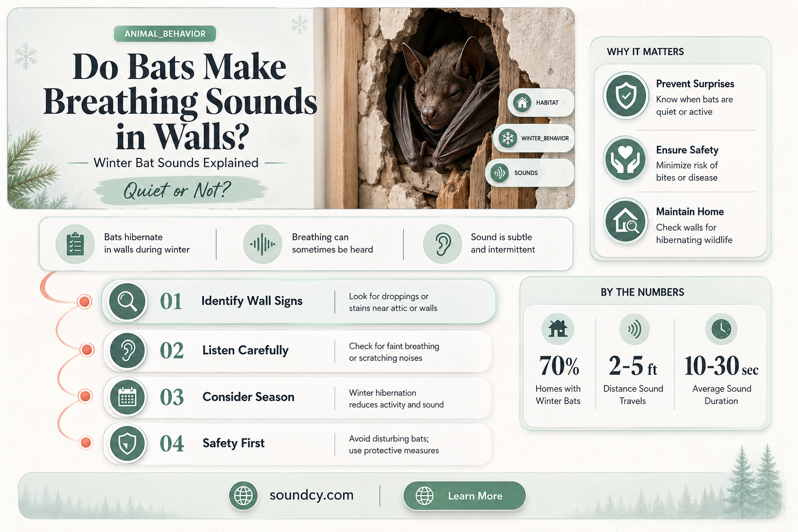Image resolution: width=798 pixels, height=532 pixels.
Task: Click 'Breathing can sometimes be heard' text
Action: tap(332, 243)
